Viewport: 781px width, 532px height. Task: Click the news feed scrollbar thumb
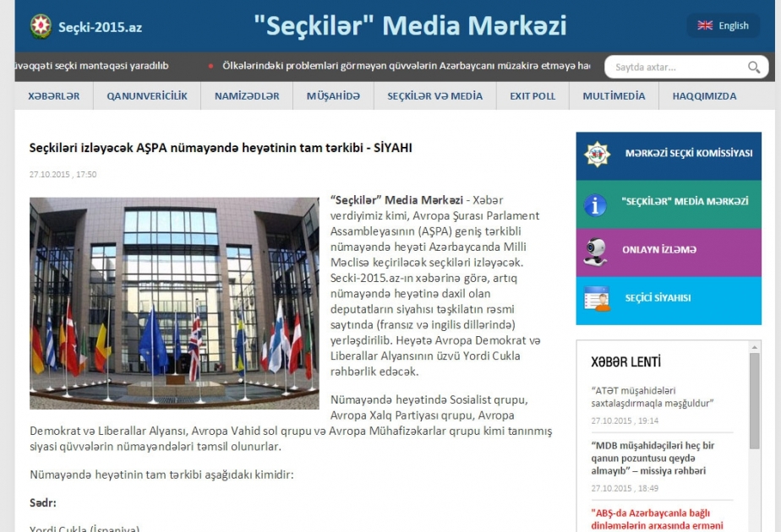pos(754,401)
